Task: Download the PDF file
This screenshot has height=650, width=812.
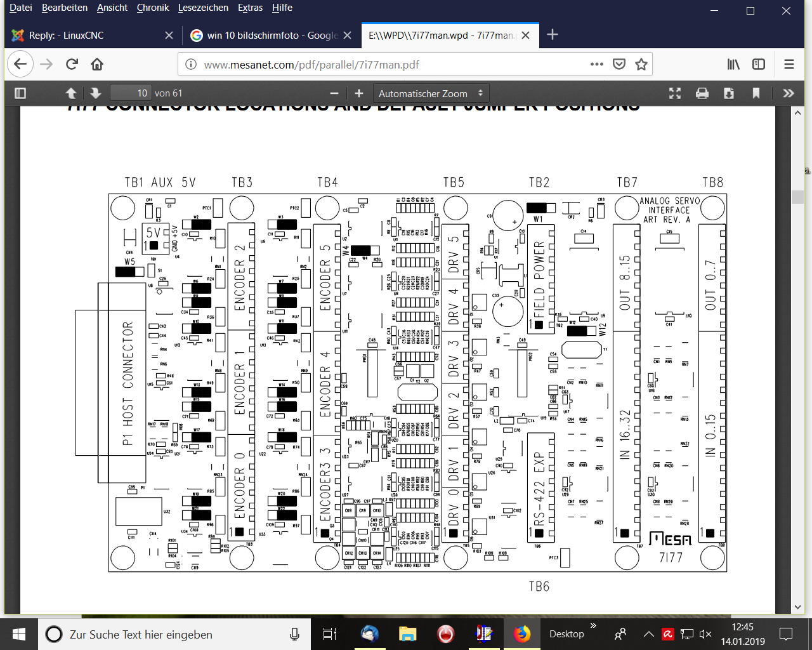Action: pos(729,93)
